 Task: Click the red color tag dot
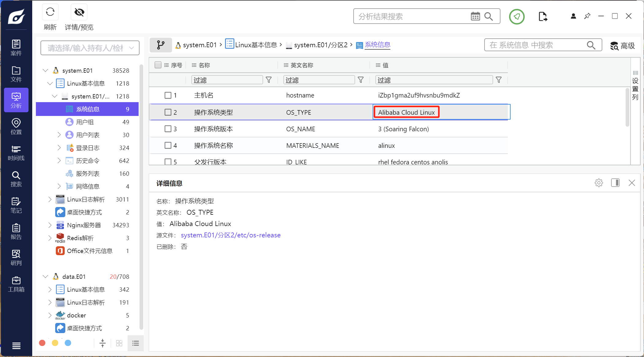point(42,343)
